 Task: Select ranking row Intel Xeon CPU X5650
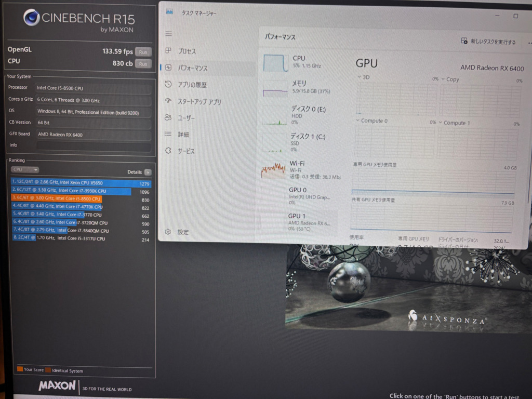tap(81, 183)
